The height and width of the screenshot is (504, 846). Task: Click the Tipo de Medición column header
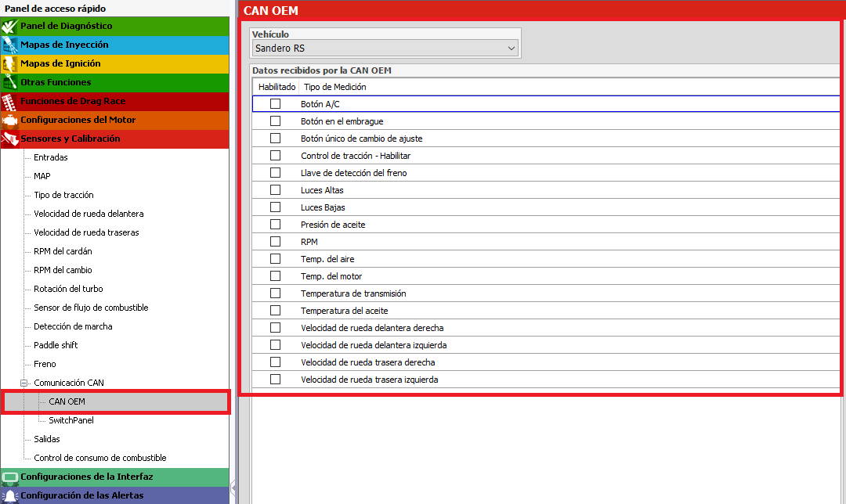(335, 87)
